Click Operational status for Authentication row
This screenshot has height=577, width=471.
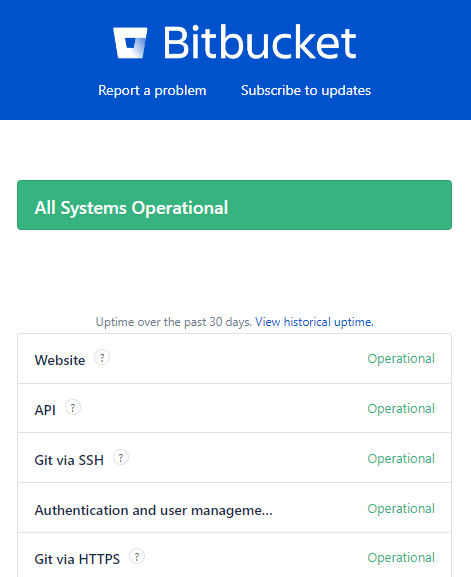[401, 509]
